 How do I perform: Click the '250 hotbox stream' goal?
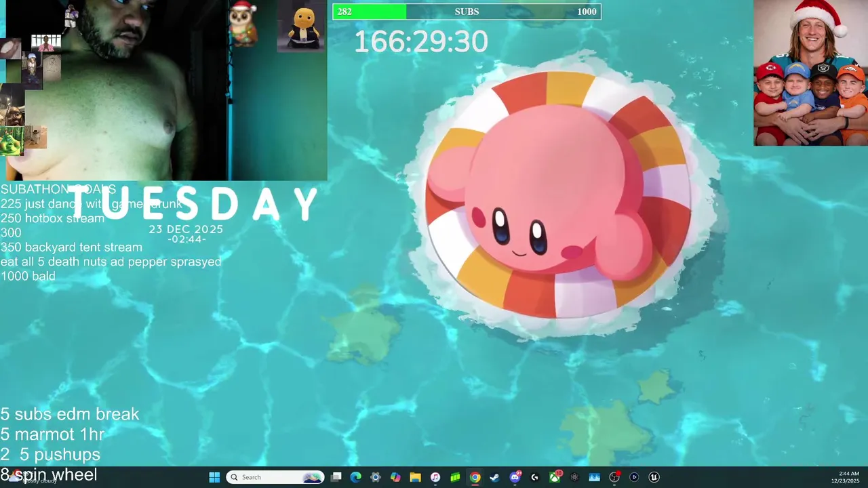coord(52,218)
